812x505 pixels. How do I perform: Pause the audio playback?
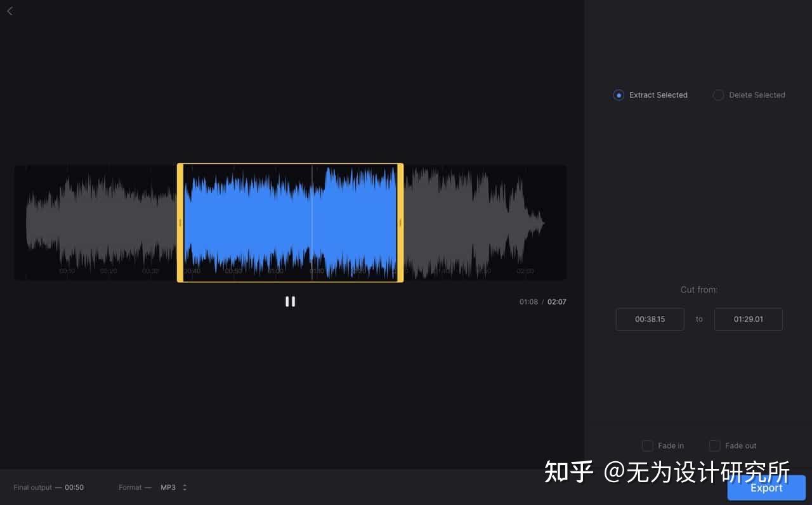coord(290,301)
